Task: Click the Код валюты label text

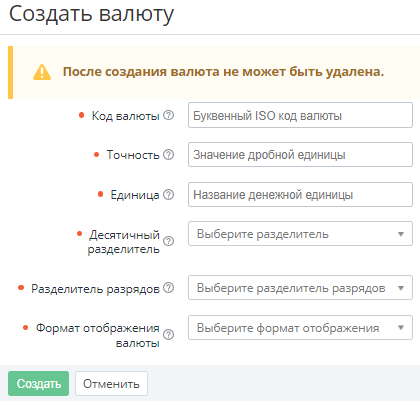Action: click(x=126, y=116)
